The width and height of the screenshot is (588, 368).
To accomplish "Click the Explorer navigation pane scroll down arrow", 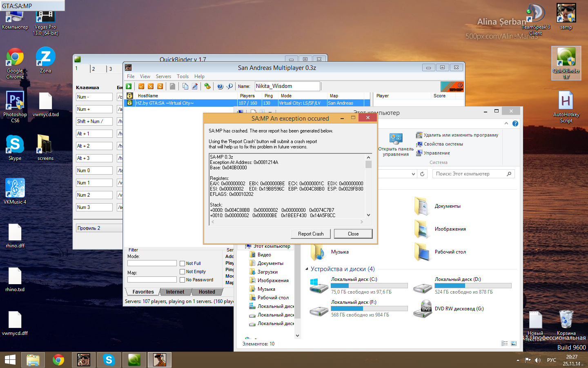I will 297,335.
